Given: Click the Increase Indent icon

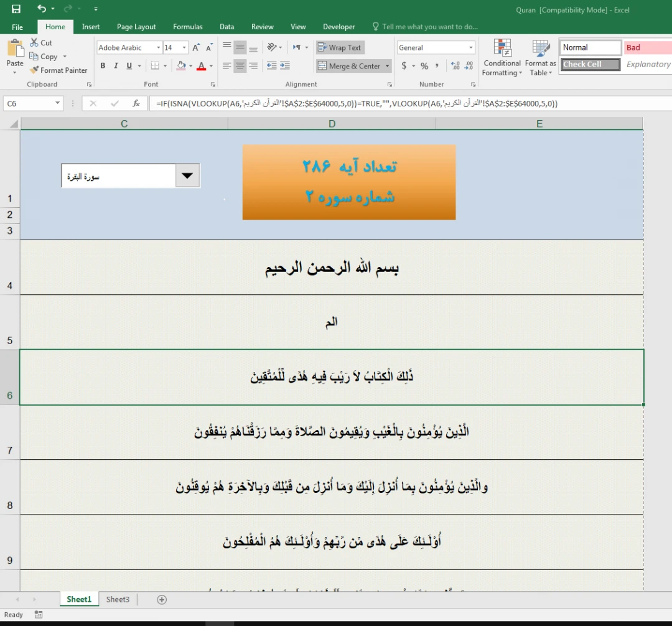Looking at the screenshot, I should 285,66.
